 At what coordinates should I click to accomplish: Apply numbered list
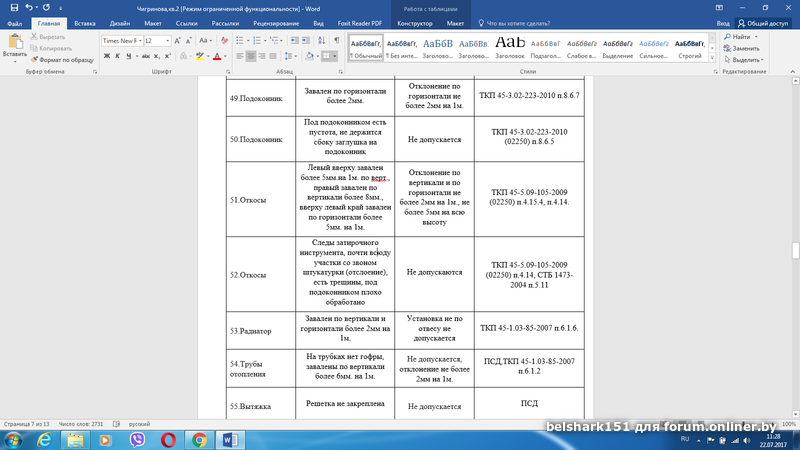(x=257, y=40)
